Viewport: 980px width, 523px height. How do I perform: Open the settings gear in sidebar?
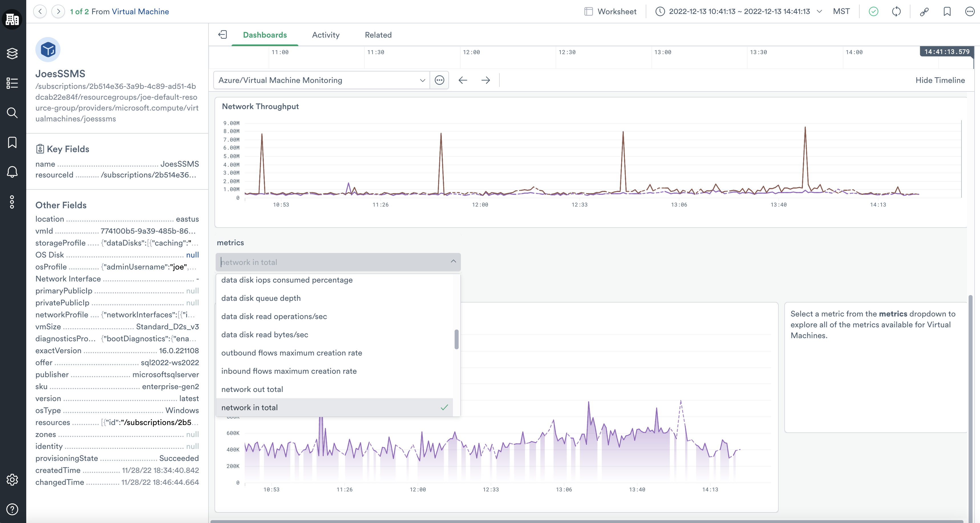(12, 480)
